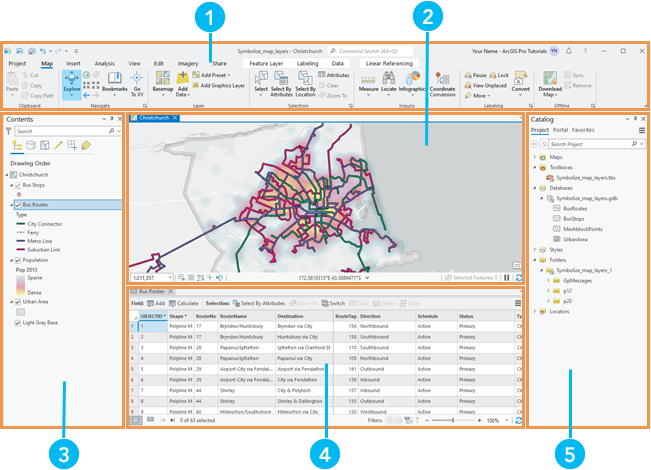This screenshot has width=651, height=470.
Task: Open the Basemap gallery
Action: tap(163, 84)
